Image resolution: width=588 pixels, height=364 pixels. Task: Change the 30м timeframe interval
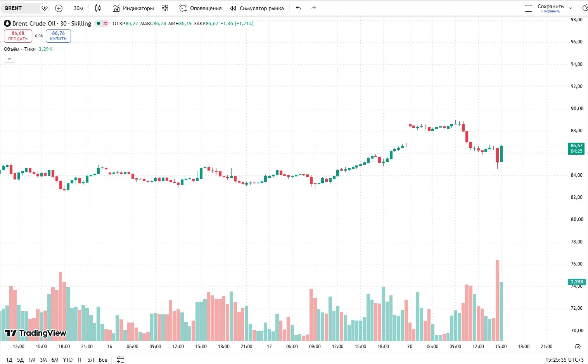click(x=78, y=8)
